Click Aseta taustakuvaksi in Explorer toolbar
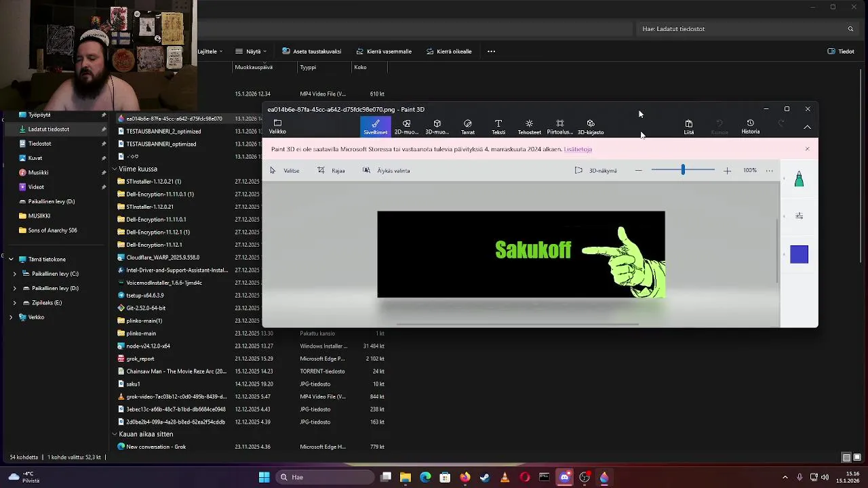868x488 pixels. pyautogui.click(x=311, y=52)
